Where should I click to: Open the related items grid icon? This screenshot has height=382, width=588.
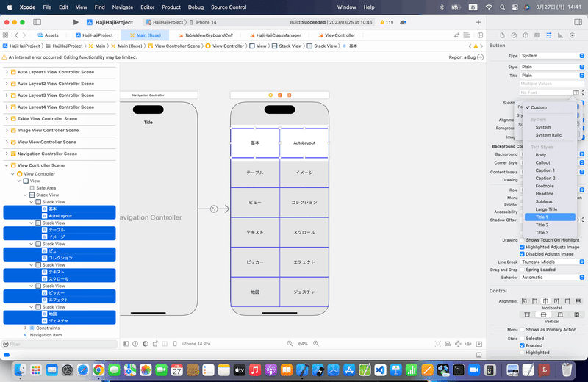[x=5, y=35]
